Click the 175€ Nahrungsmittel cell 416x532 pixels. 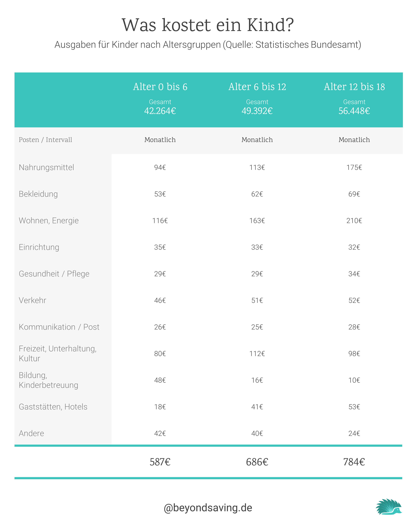point(354,167)
